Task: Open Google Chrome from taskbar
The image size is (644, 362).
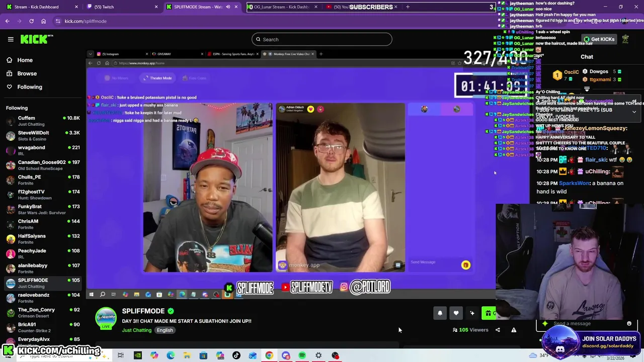Action: coord(269,355)
